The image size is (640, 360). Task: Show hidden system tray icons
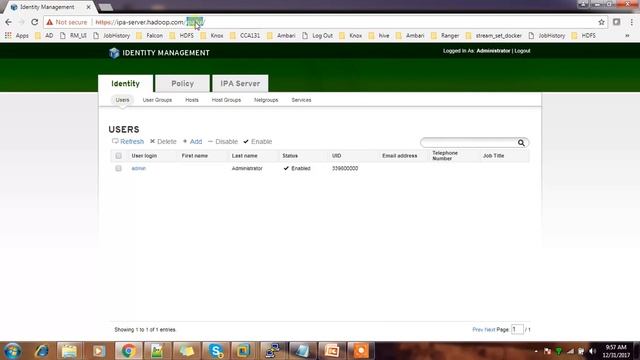click(x=536, y=351)
